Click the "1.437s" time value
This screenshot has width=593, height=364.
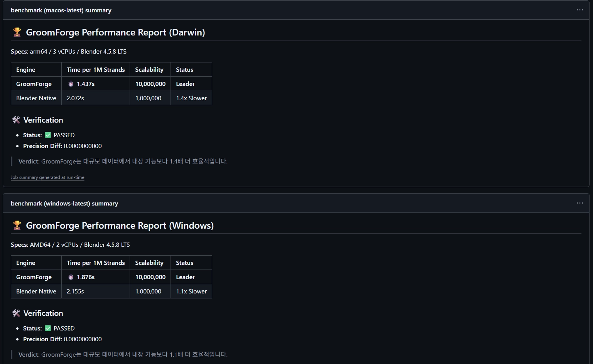(86, 84)
